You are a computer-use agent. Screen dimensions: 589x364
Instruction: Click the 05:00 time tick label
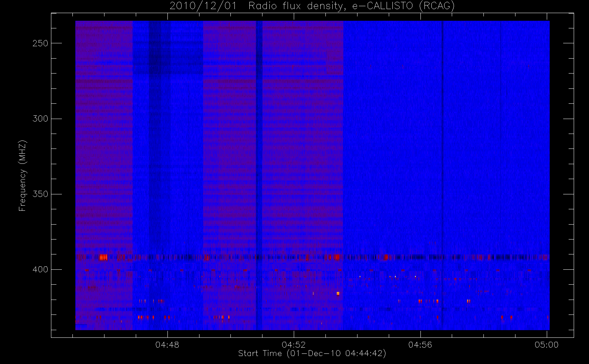[x=546, y=345]
